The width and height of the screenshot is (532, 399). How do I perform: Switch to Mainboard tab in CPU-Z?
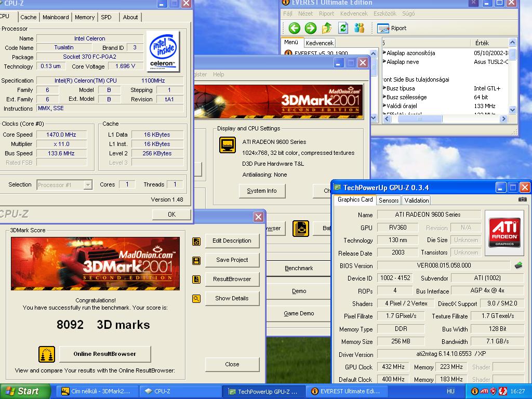click(56, 17)
